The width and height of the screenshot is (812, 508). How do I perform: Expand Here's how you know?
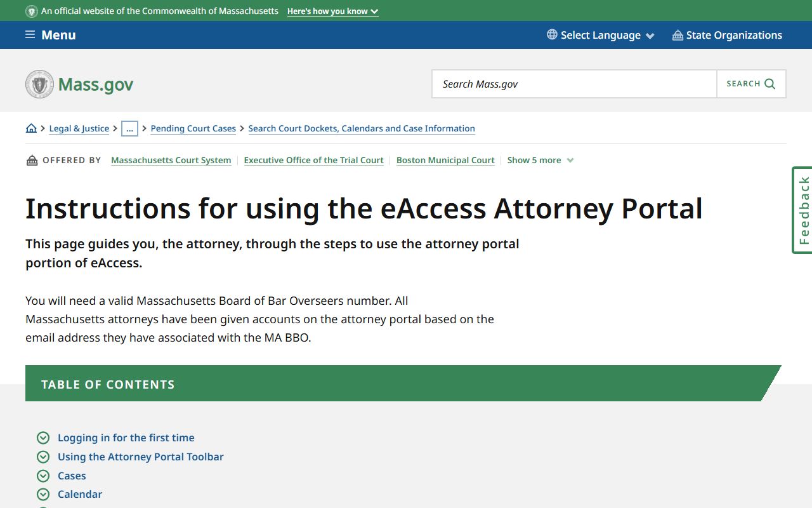click(x=332, y=11)
